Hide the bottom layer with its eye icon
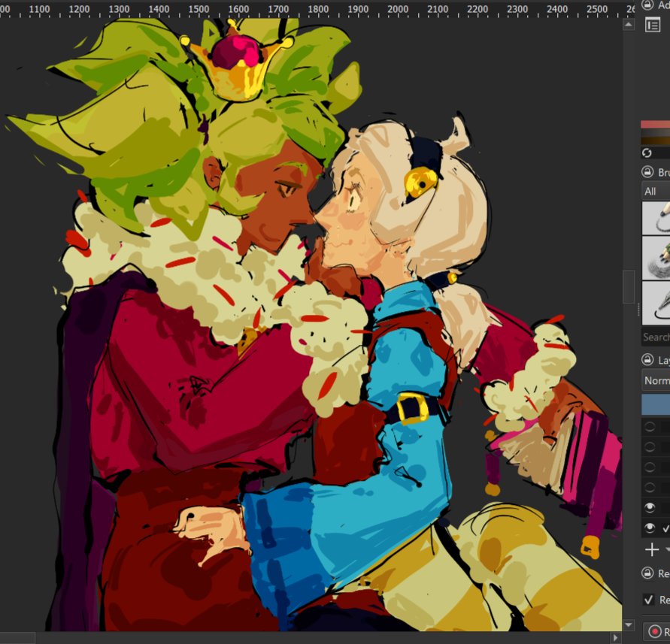 tap(650, 528)
